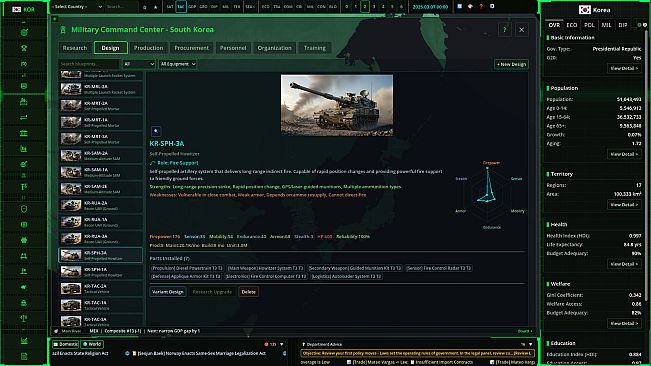Click the howitzer preview image
Viewport: 651px width, 366px height.
(x=337, y=105)
